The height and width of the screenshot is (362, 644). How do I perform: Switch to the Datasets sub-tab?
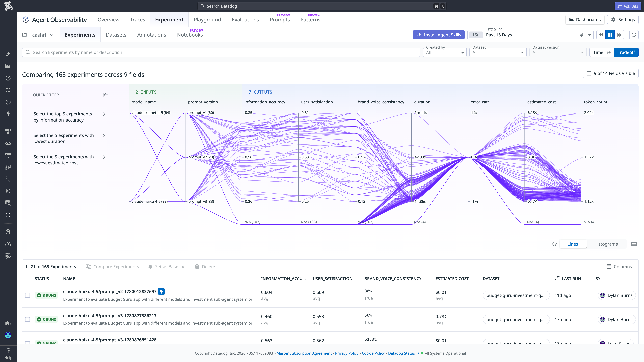pyautogui.click(x=116, y=35)
